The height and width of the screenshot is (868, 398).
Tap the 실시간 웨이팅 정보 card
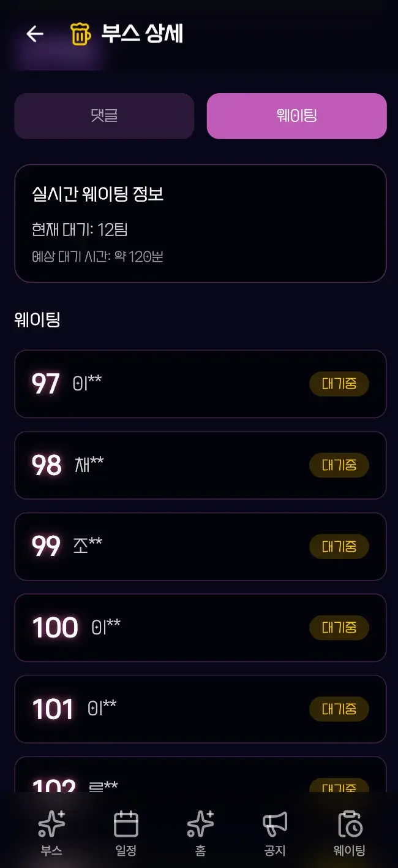click(200, 223)
